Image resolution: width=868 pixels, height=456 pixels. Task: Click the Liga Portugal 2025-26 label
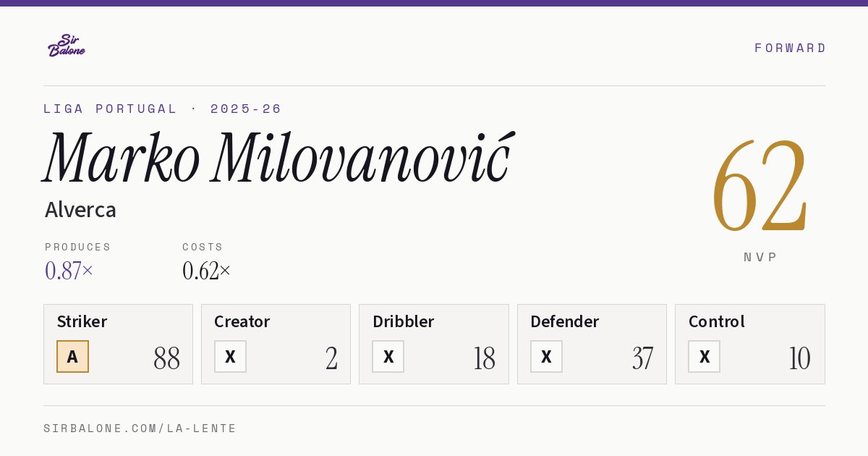163,109
